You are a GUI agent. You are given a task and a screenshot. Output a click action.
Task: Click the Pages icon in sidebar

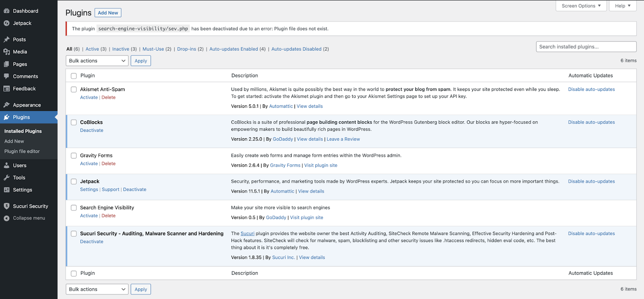(6, 64)
